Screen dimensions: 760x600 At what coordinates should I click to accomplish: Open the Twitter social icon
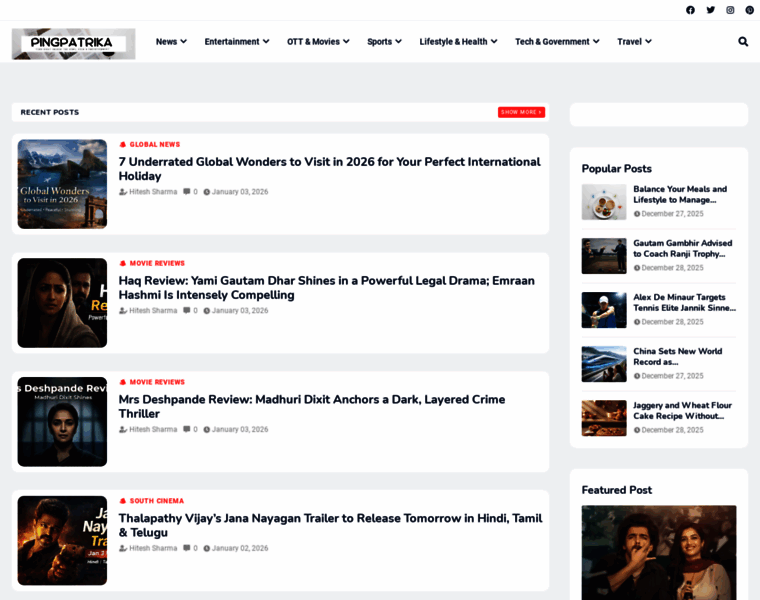coord(710,10)
